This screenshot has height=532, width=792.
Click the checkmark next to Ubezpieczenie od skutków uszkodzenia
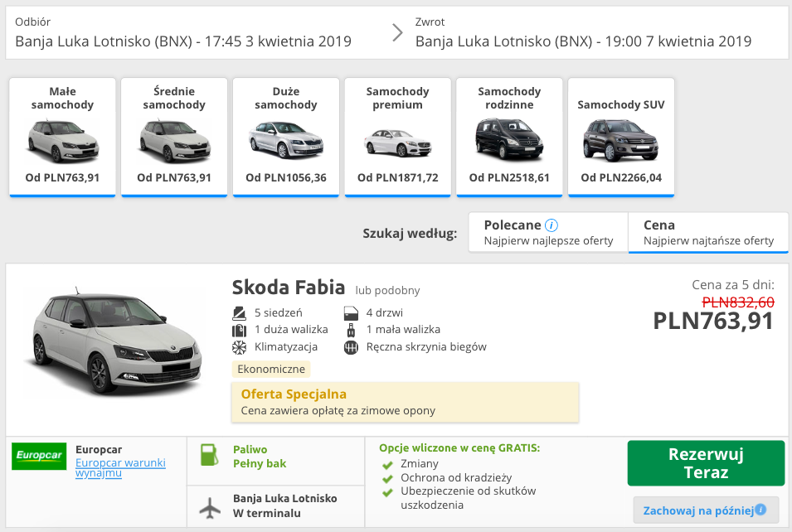point(387,491)
